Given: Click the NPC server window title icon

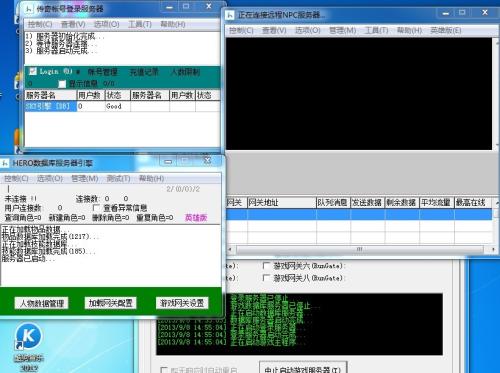Looking at the screenshot, I should (x=230, y=15).
